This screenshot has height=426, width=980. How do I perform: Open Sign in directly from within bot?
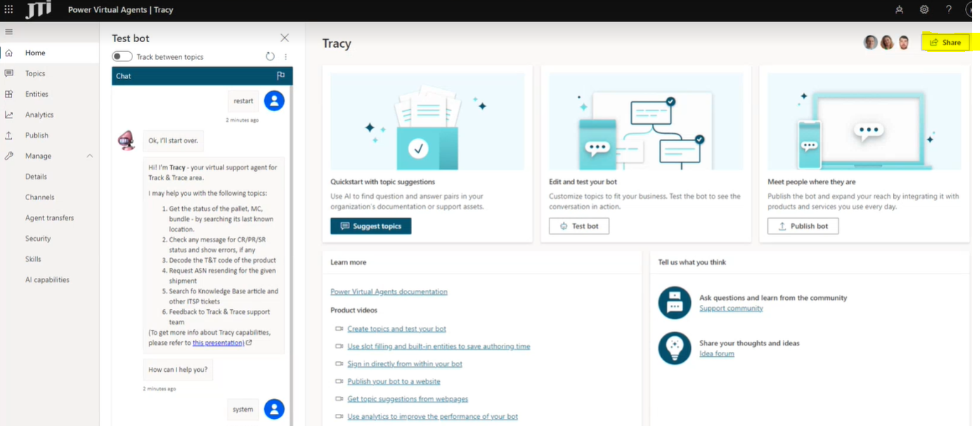405,364
